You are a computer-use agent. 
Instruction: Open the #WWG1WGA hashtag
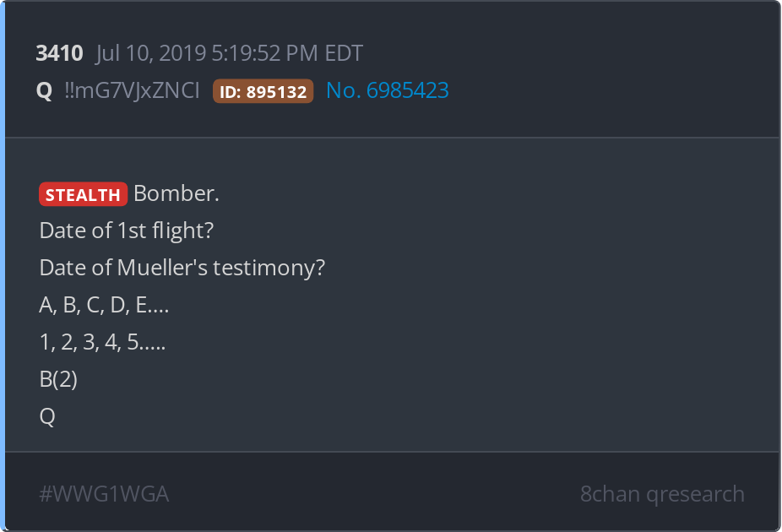[104, 494]
